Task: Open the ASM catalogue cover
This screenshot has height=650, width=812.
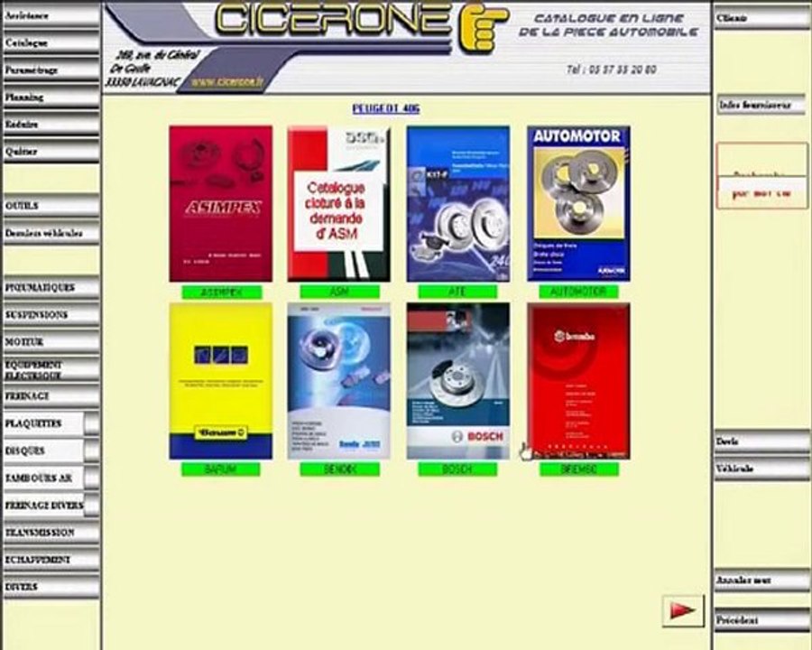Action: tap(339, 204)
